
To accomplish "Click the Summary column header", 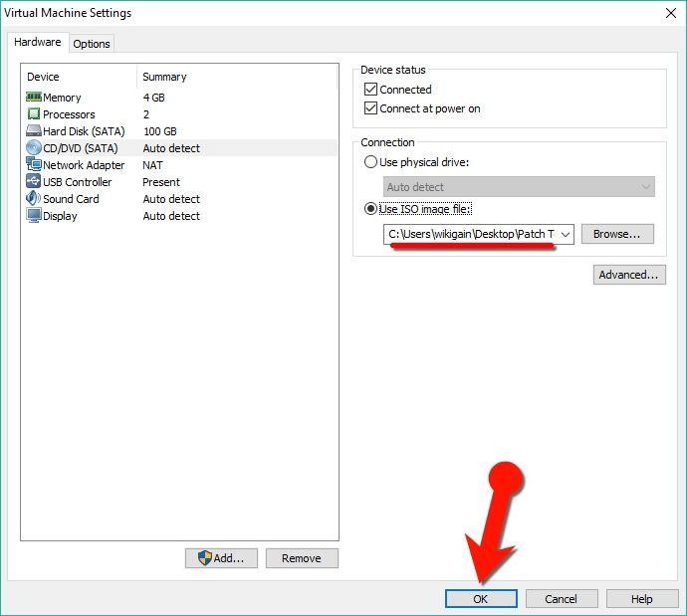I will 164,77.
